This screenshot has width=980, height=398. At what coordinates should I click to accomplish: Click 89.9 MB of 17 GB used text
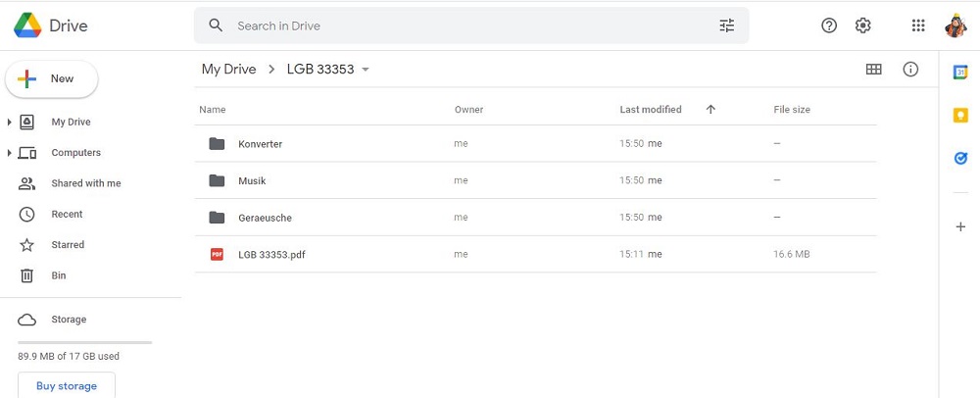pos(69,356)
